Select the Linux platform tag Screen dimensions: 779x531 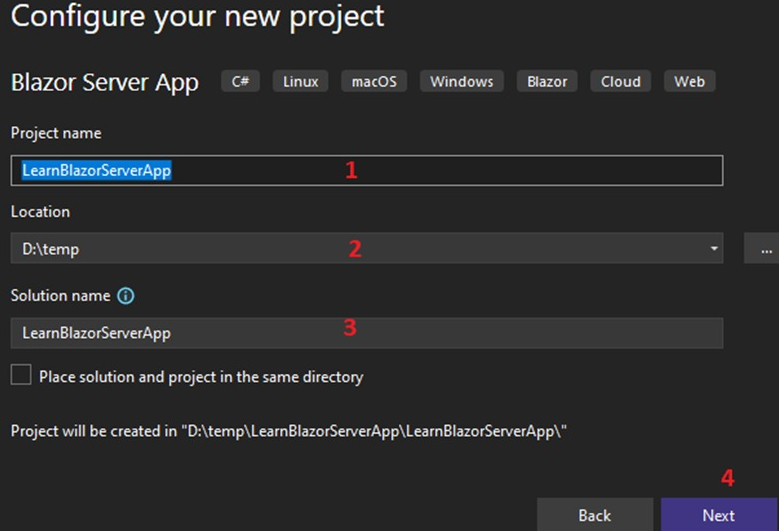301,82
